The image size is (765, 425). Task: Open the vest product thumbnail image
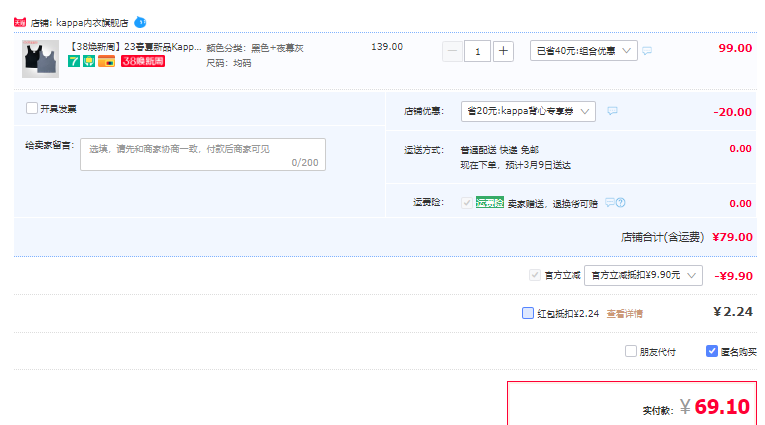click(40, 59)
